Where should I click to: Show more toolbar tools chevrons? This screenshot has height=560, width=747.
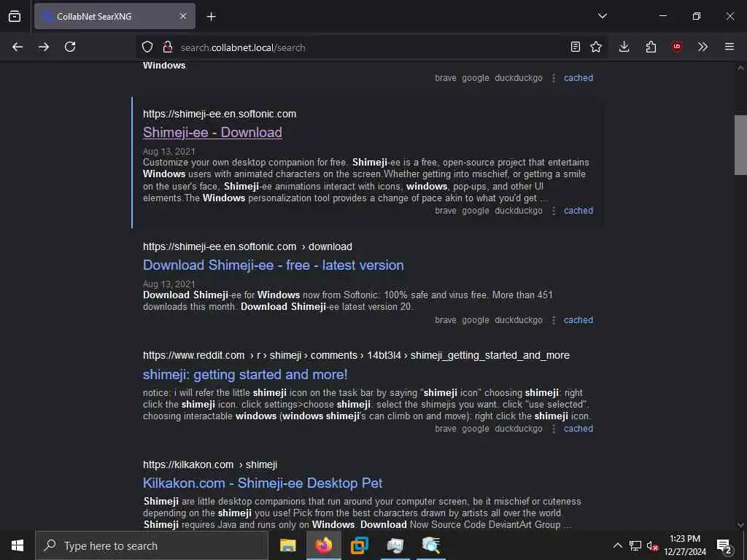703,47
